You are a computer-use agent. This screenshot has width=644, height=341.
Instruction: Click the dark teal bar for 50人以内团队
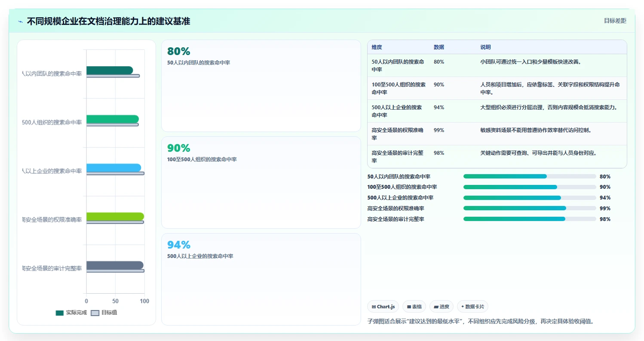[x=110, y=70]
